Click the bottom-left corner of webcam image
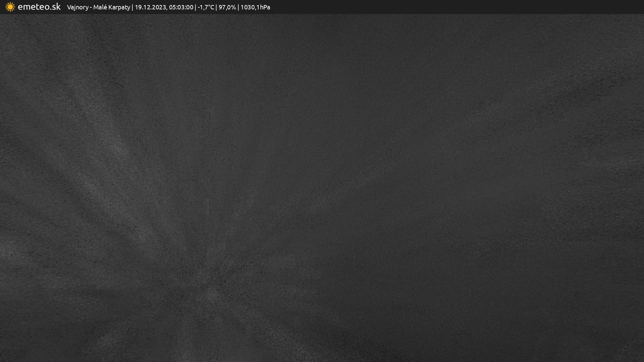This screenshot has width=644, height=362. pos(3,359)
